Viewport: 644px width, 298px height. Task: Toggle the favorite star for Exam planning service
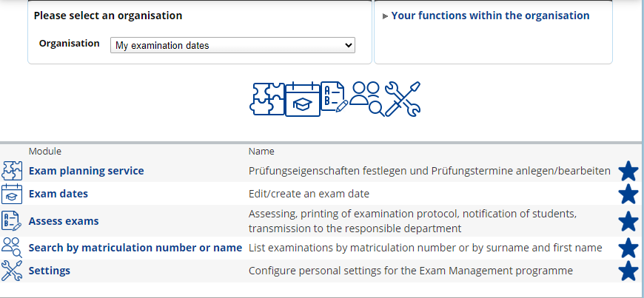pos(628,171)
